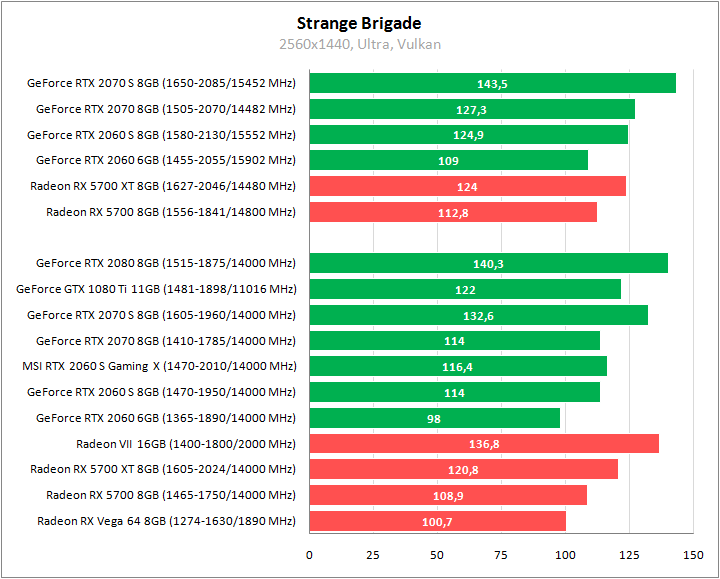Click the MSI RTX 2060 S Gaming X label
Screen dimensions: 720x579
click(159, 367)
